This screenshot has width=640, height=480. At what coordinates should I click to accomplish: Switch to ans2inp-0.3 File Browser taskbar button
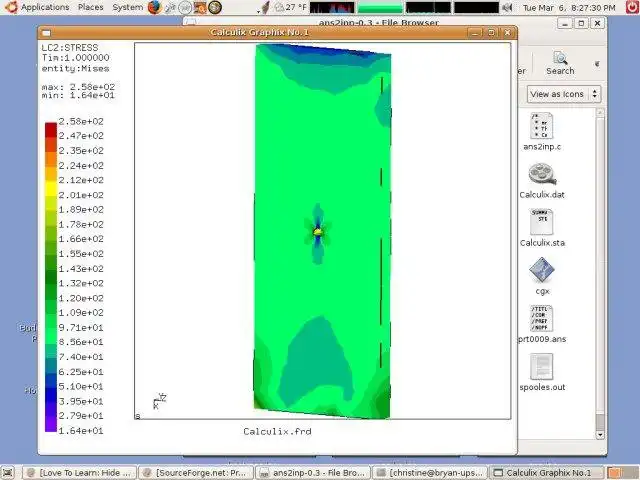tap(312, 473)
